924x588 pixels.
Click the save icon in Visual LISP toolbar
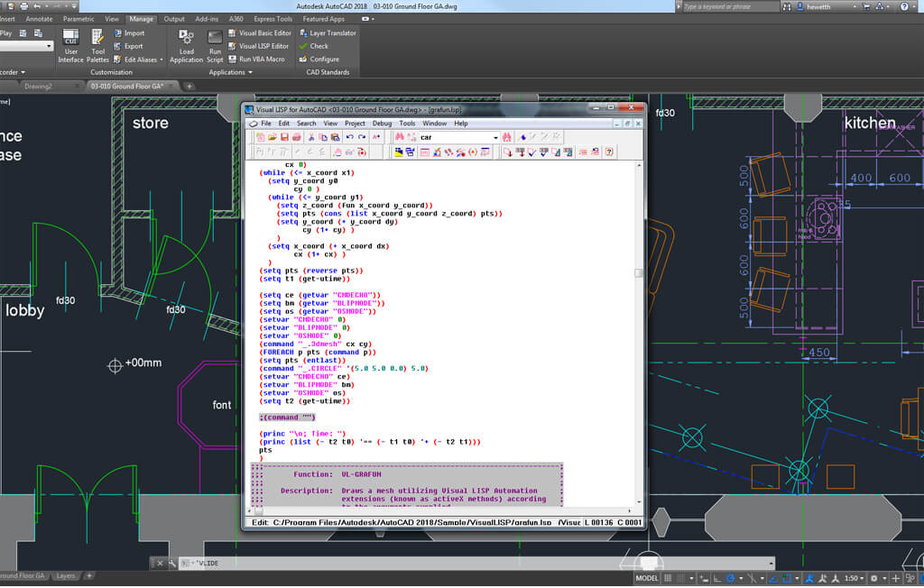point(284,137)
